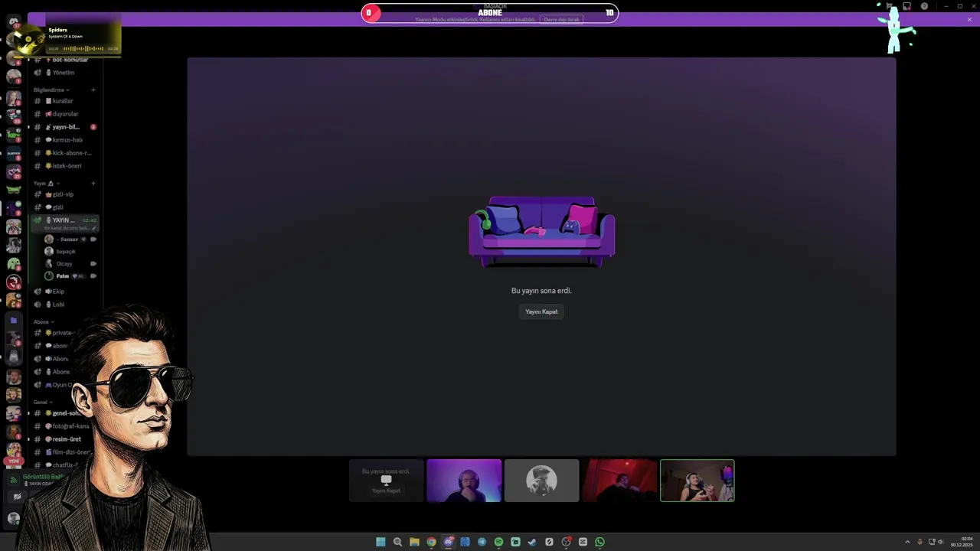
Task: Open the kurallar text channel
Action: pyautogui.click(x=64, y=101)
